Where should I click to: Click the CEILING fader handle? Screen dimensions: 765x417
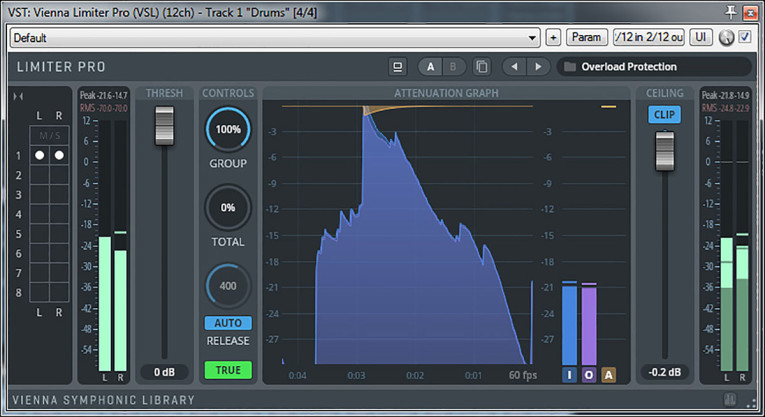pyautogui.click(x=664, y=151)
